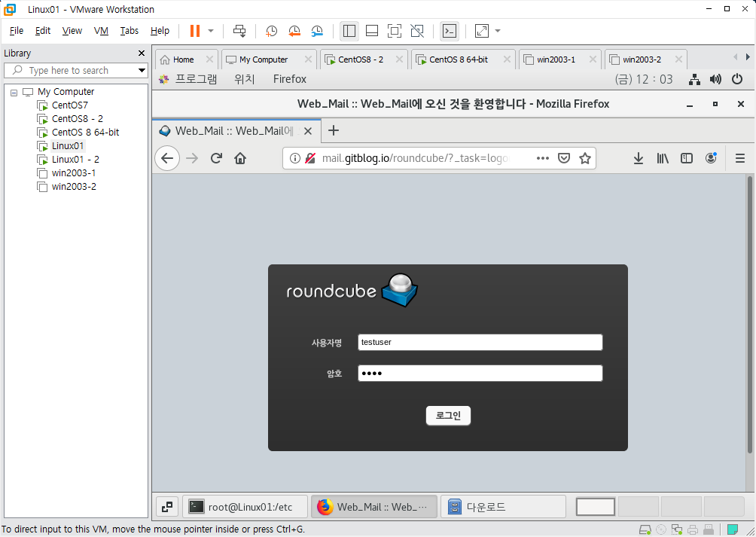Save page to Pocket
The width and height of the screenshot is (756, 537).
[564, 158]
